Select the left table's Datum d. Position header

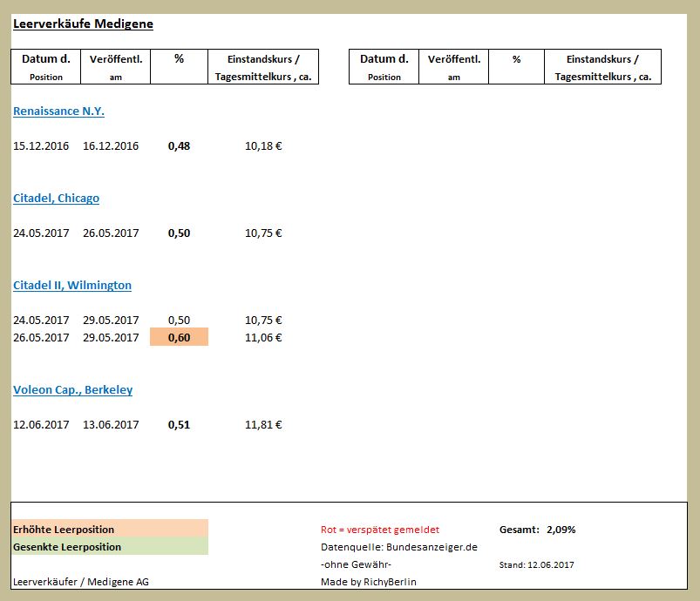pos(46,66)
